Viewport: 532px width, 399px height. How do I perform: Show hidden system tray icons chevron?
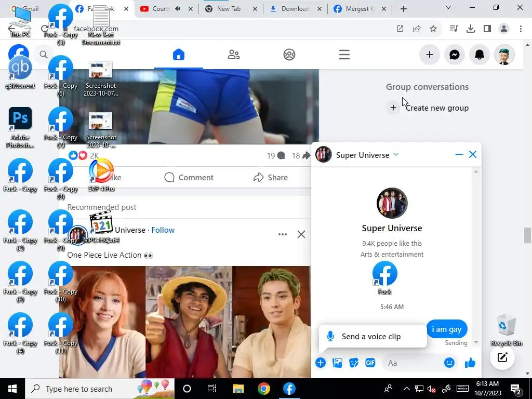(x=406, y=389)
